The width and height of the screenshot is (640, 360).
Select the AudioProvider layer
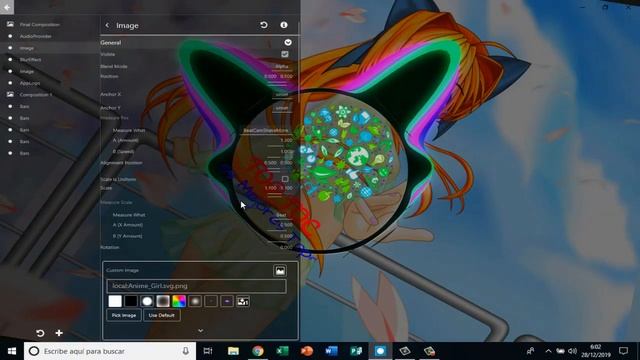pos(36,36)
